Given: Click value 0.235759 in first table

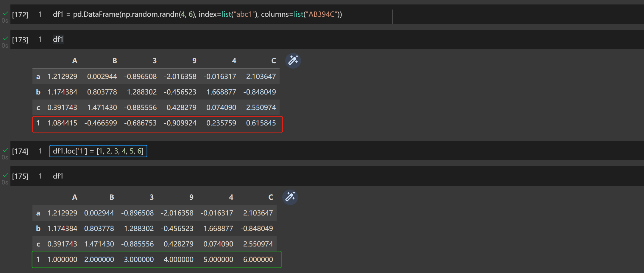Looking at the screenshot, I should click(221, 123).
